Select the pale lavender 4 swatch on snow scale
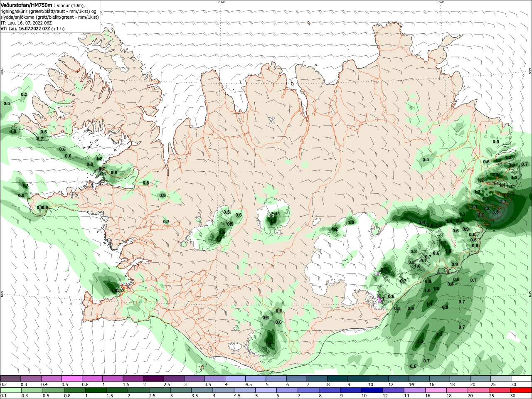The image size is (532, 399). pyautogui.click(x=235, y=379)
